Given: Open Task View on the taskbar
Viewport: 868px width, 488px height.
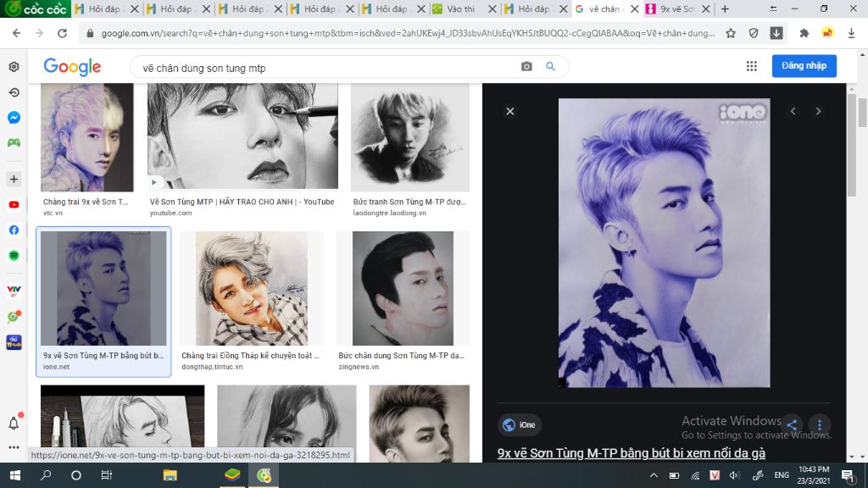Looking at the screenshot, I should 106,475.
